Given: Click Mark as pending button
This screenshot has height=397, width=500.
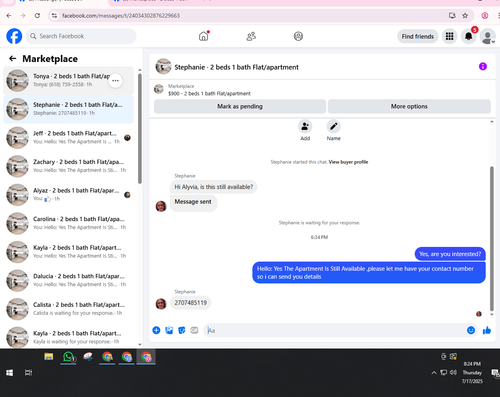Looking at the screenshot, I should (240, 106).
